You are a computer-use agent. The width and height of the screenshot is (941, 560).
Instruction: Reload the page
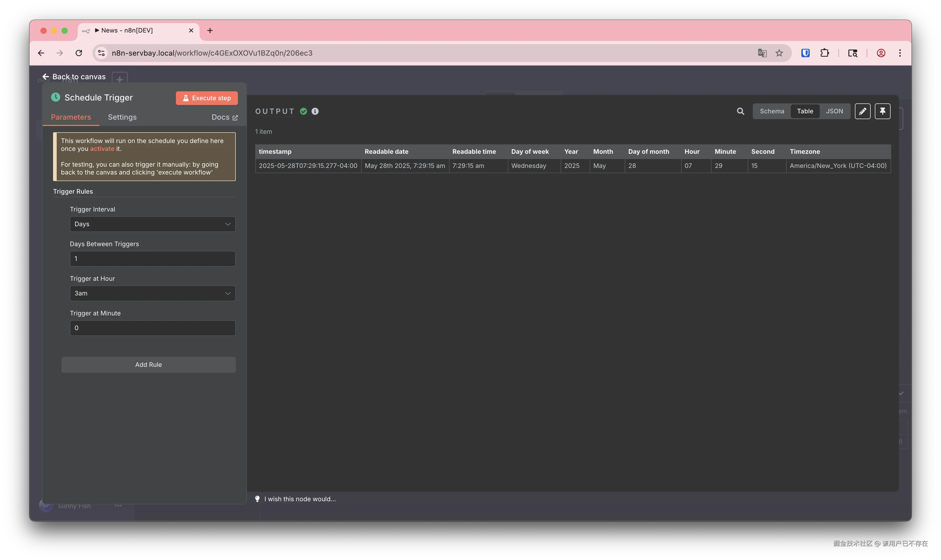point(79,53)
